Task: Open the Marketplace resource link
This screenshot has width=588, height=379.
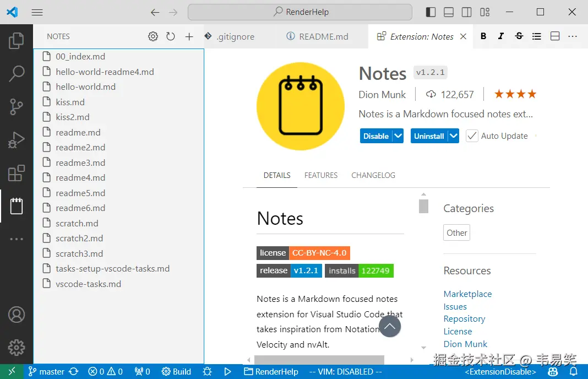Action: click(467, 294)
